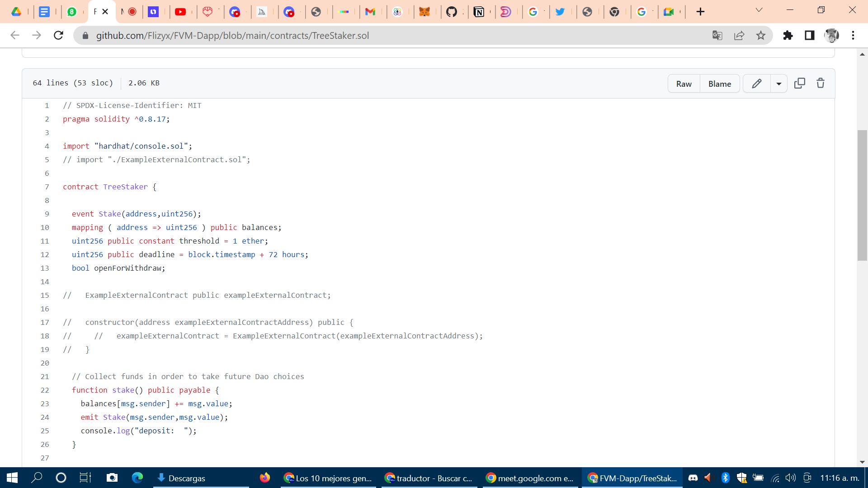Viewport: 868px width, 488px height.
Task: Open the Google Translate page icon
Action: coord(717,35)
